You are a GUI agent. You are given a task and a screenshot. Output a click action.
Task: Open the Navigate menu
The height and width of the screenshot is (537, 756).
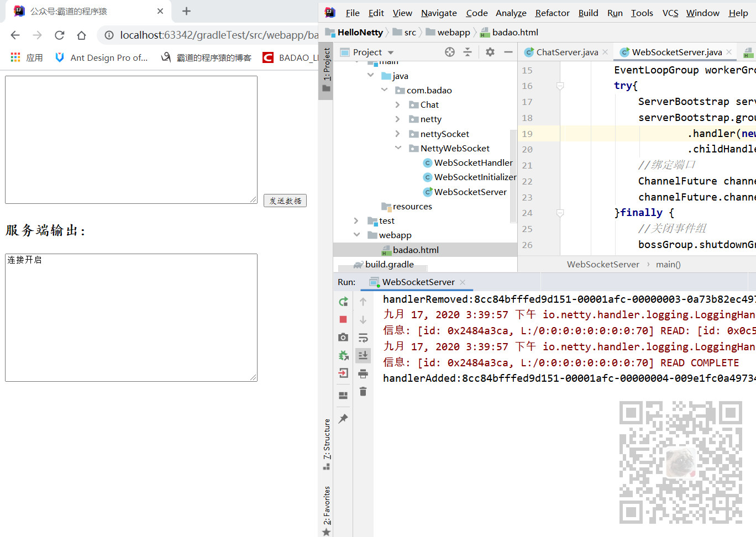[439, 13]
